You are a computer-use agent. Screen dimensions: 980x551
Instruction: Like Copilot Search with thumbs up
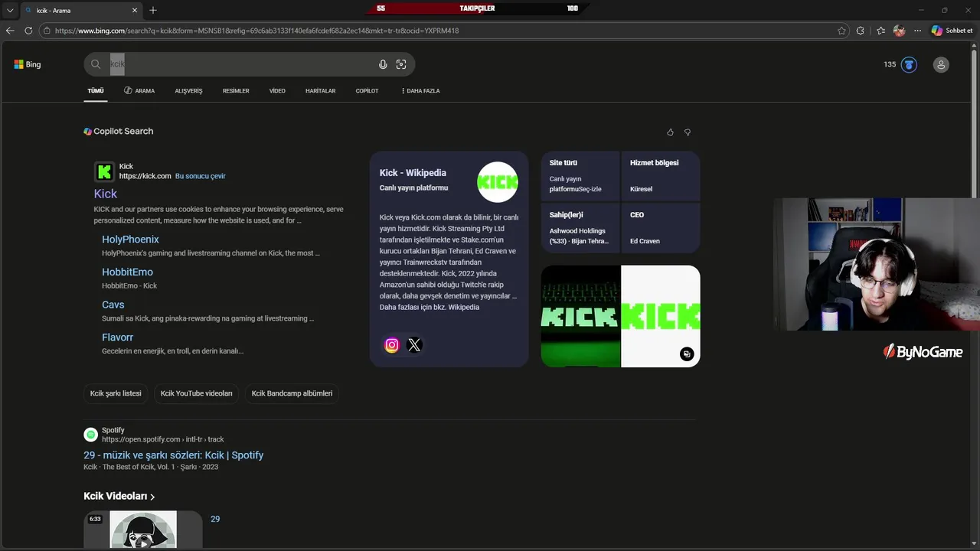[670, 132]
